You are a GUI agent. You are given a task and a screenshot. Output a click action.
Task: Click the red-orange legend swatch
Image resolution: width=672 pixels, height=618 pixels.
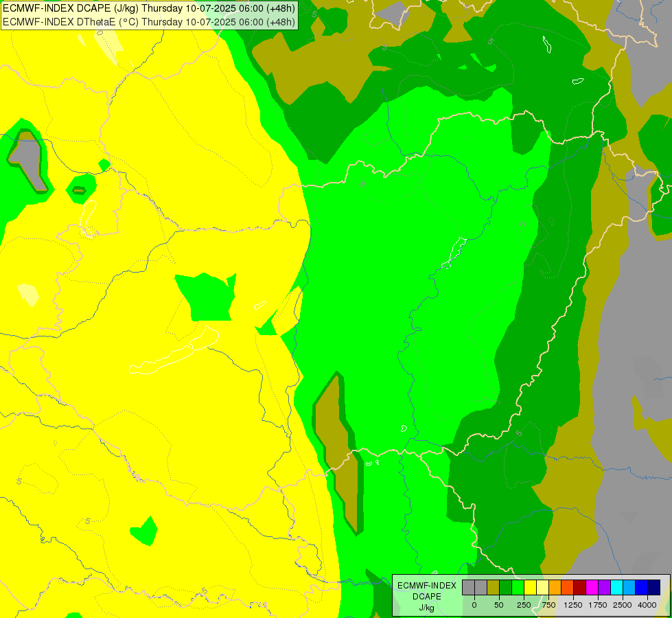[568, 588]
